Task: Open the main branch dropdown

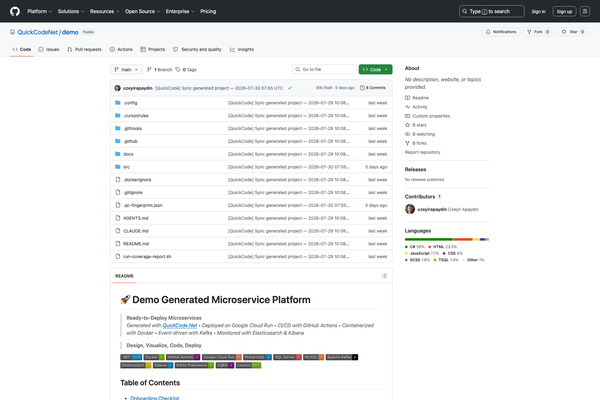Action: coord(126,70)
